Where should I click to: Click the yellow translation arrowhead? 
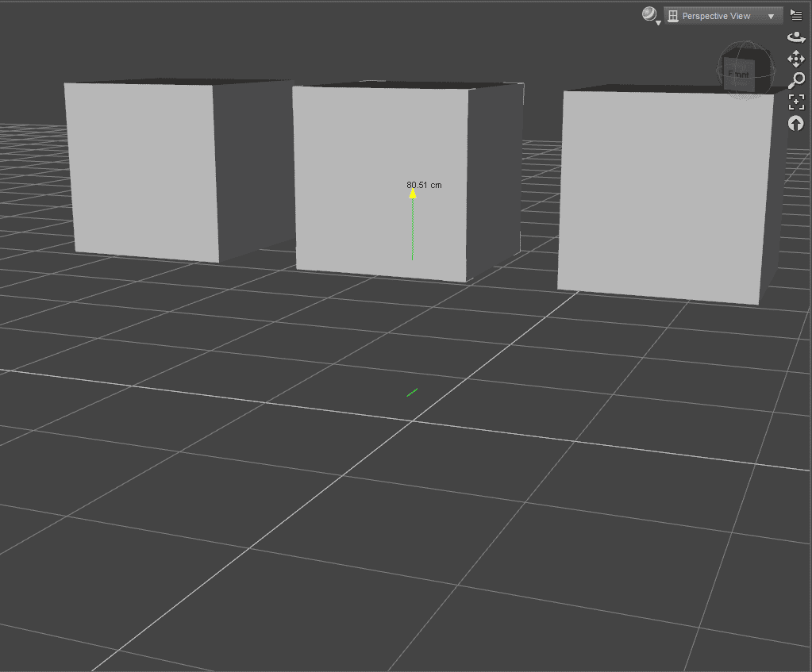click(x=412, y=193)
